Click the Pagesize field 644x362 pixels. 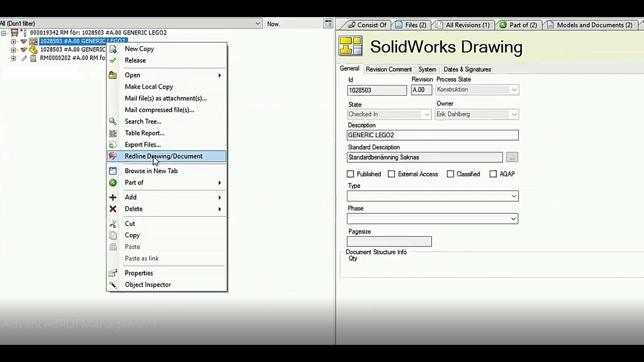coord(389,241)
